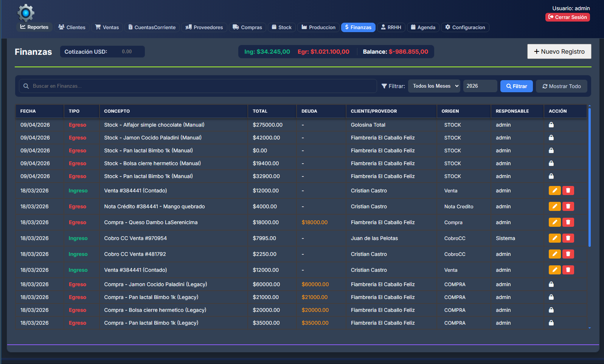This screenshot has height=364, width=604.
Task: Delete the Cobro CC Venta #481792 record
Action: (x=568, y=254)
